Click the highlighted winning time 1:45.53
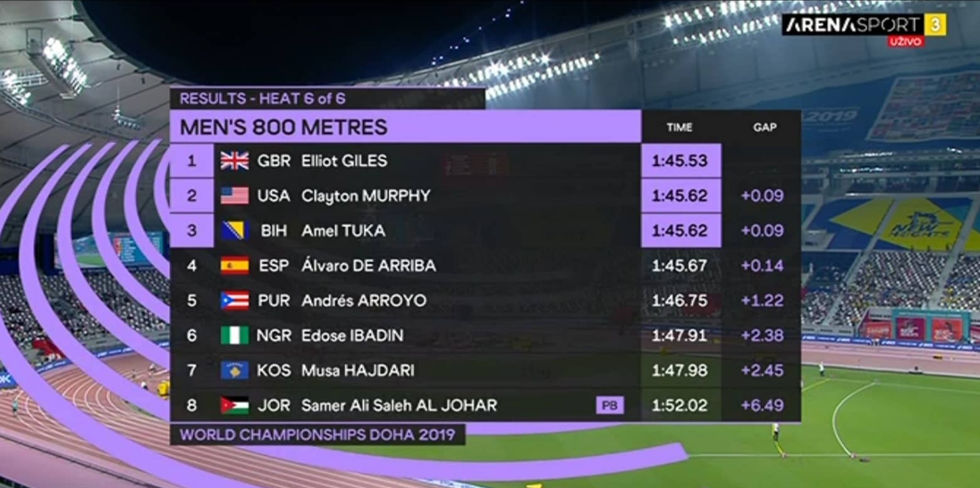The width and height of the screenshot is (980, 488). click(680, 161)
